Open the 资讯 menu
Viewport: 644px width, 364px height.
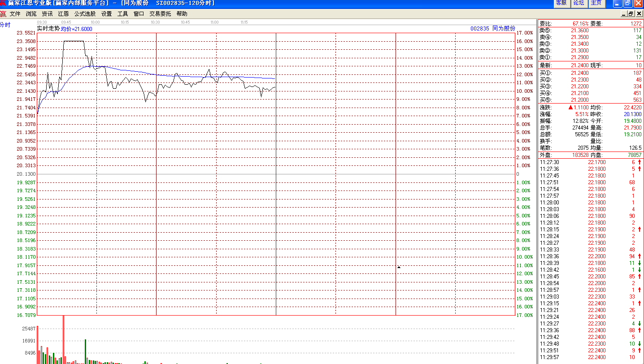[47, 14]
